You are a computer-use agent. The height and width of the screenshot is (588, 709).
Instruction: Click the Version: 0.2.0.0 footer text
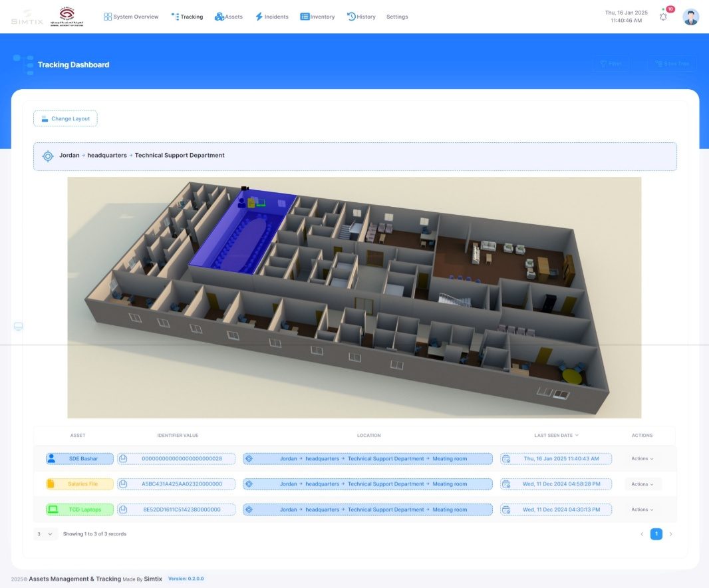tap(186, 579)
